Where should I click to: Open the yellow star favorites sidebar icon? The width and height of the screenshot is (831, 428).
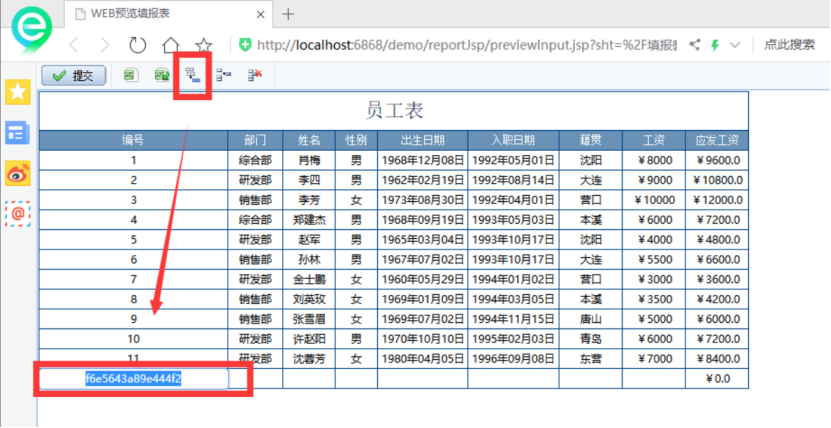(x=18, y=92)
